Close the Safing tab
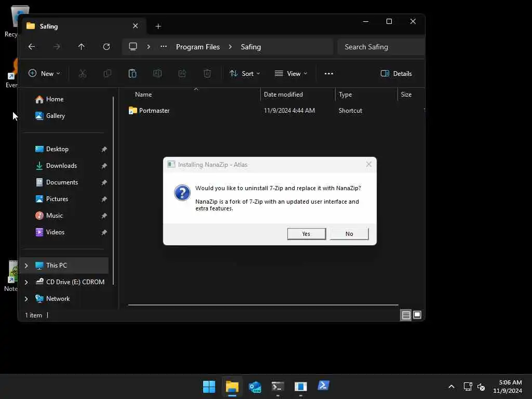Viewport: 532px width, 399px height. pyautogui.click(x=136, y=26)
